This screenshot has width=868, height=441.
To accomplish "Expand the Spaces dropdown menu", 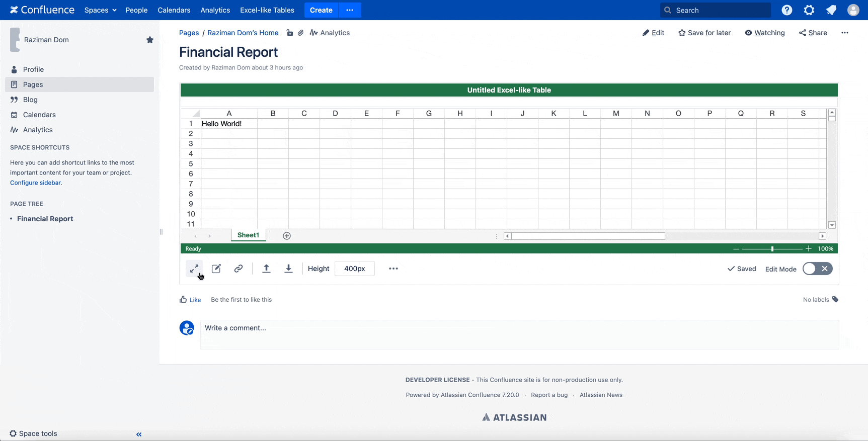I will coord(100,10).
